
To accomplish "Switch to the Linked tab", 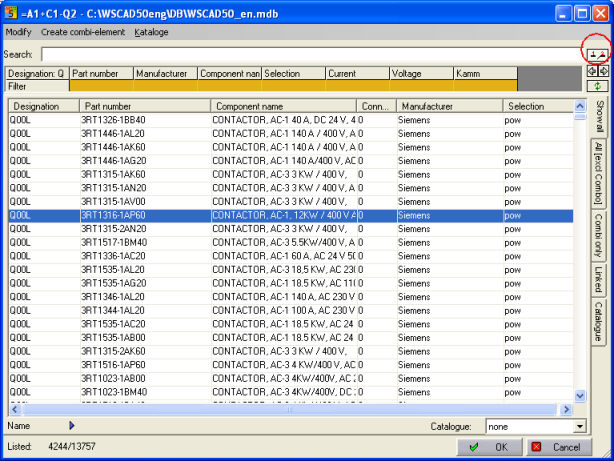I will pos(598,279).
